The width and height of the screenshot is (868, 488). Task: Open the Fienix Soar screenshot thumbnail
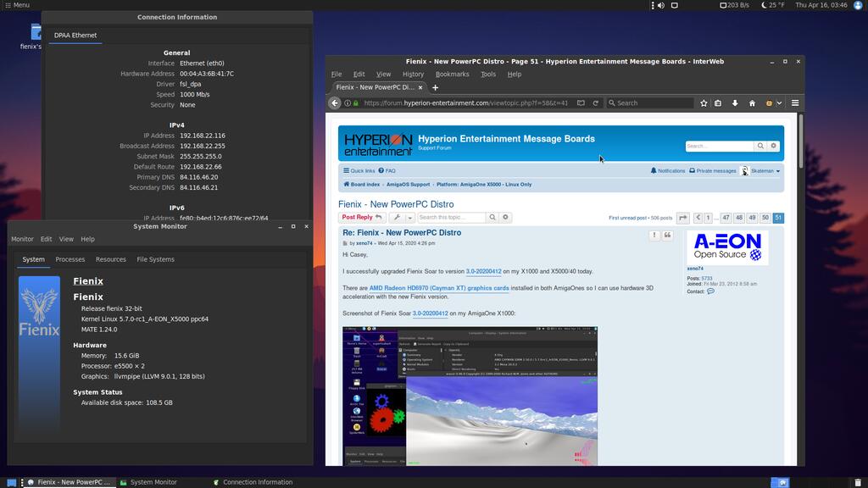(x=470, y=396)
